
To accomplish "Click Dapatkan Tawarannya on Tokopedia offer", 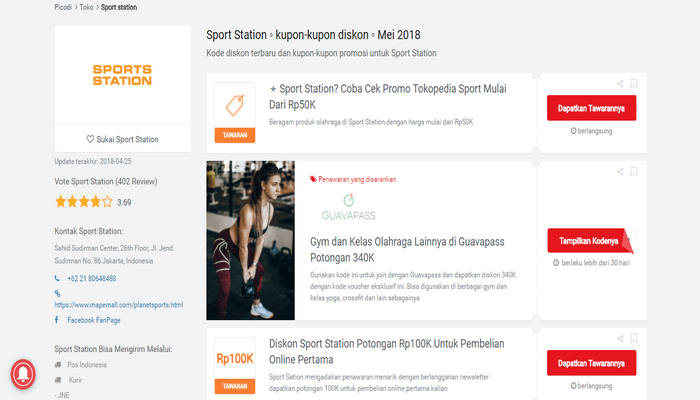I will 592,108.
